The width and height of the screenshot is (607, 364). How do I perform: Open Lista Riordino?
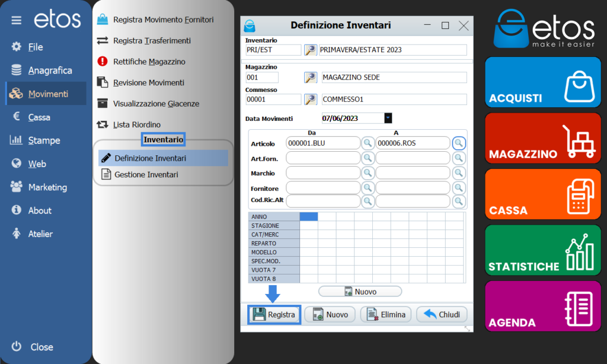(x=137, y=124)
